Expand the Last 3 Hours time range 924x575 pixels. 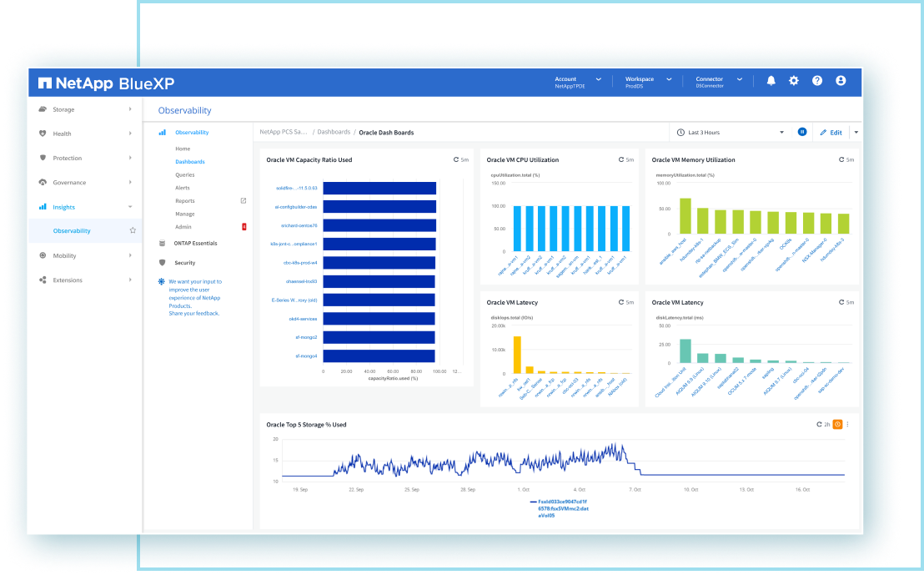click(731, 132)
